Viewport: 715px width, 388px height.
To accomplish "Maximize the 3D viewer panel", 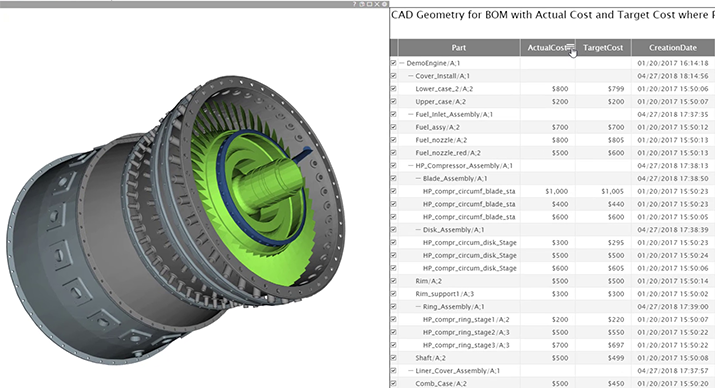I will tap(369, 4).
